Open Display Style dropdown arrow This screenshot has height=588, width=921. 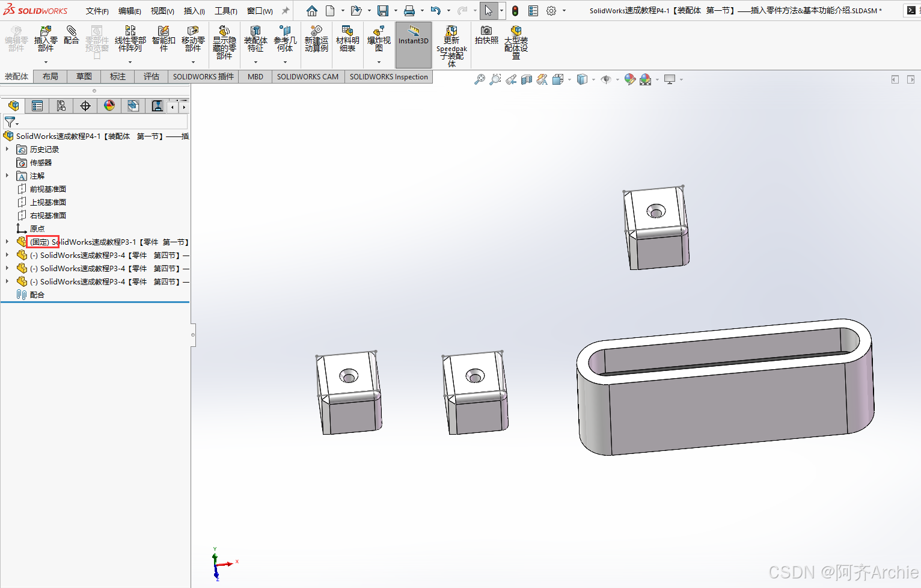click(x=593, y=79)
